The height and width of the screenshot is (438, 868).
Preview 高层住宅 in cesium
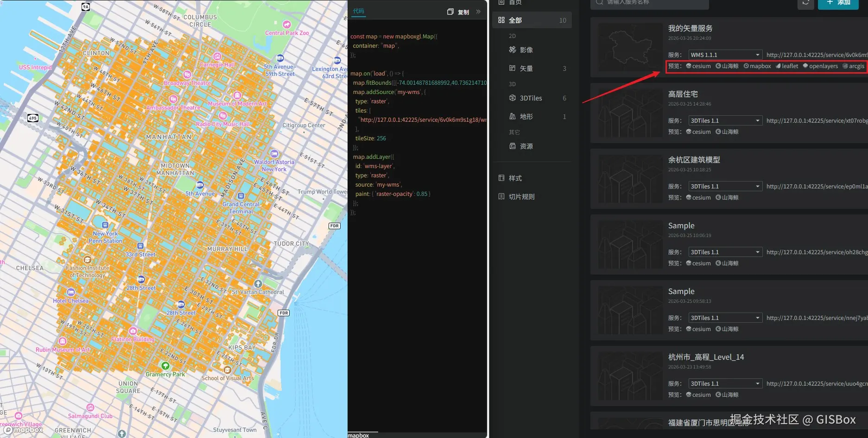tap(698, 132)
